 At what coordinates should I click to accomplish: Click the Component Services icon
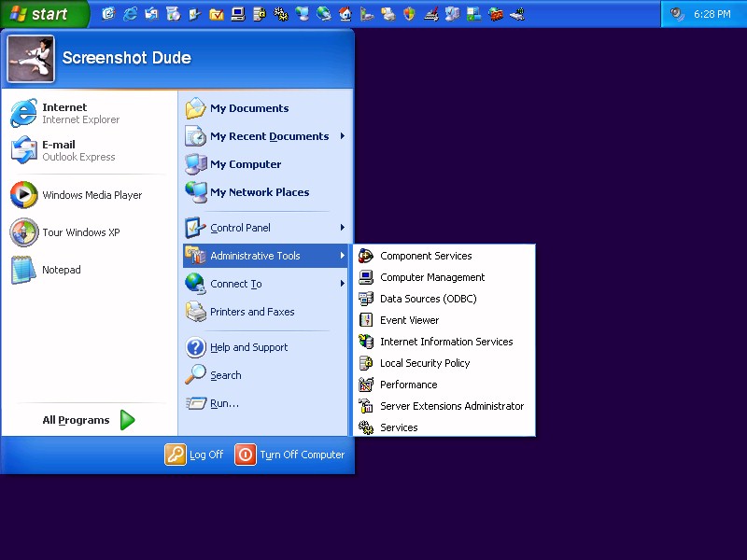tap(366, 256)
